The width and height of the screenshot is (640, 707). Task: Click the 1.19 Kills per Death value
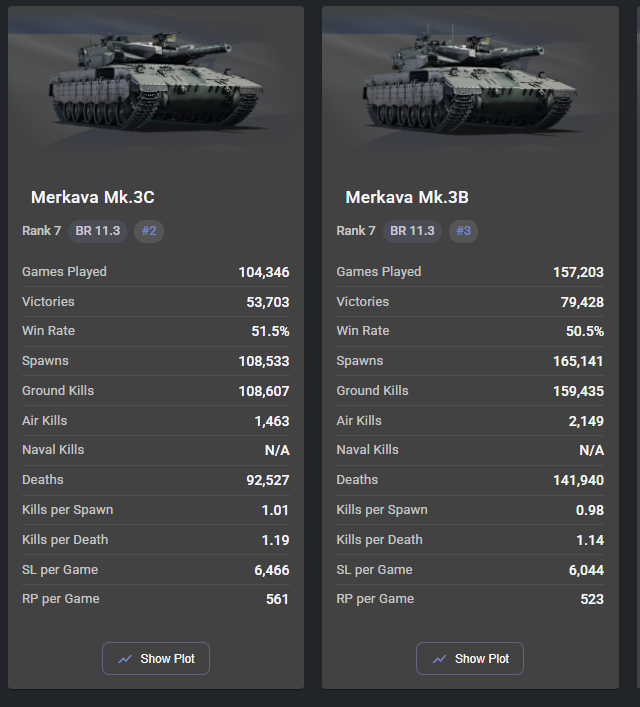pyautogui.click(x=275, y=540)
